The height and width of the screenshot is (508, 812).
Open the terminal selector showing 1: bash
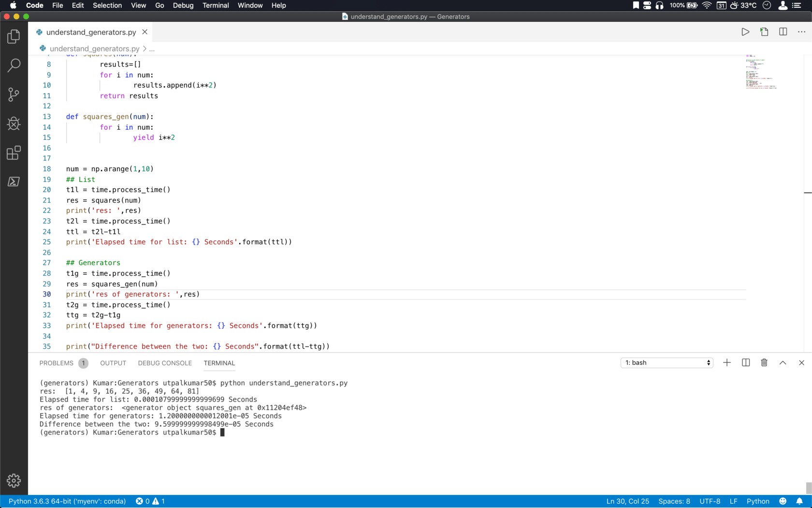pos(666,362)
